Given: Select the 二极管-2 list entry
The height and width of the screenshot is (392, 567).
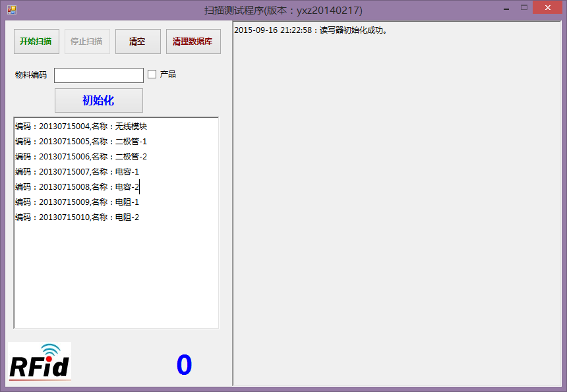Looking at the screenshot, I should (79, 156).
